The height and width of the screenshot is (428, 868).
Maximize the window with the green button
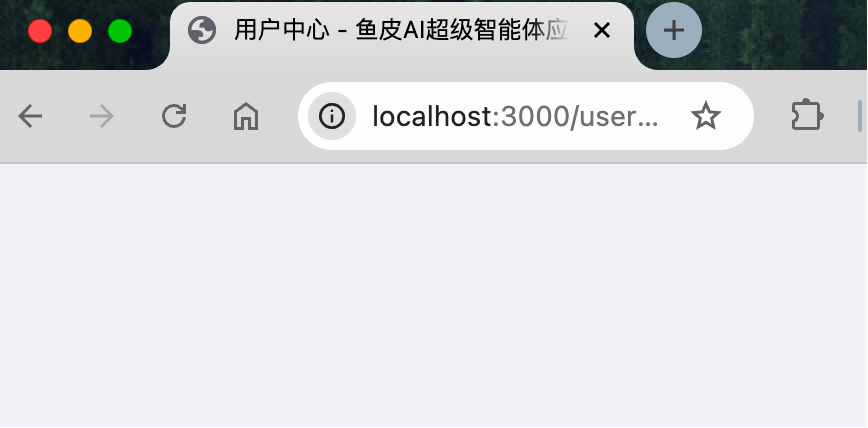coord(120,31)
